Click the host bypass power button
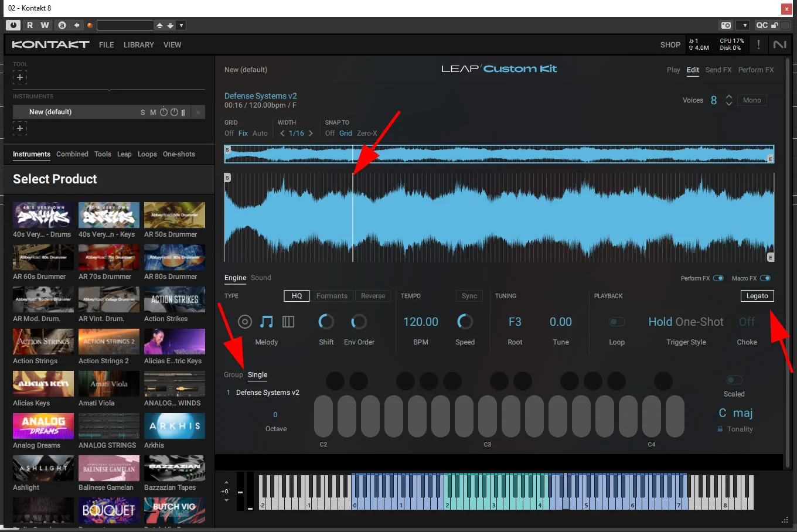This screenshot has height=532, width=797. (13, 25)
